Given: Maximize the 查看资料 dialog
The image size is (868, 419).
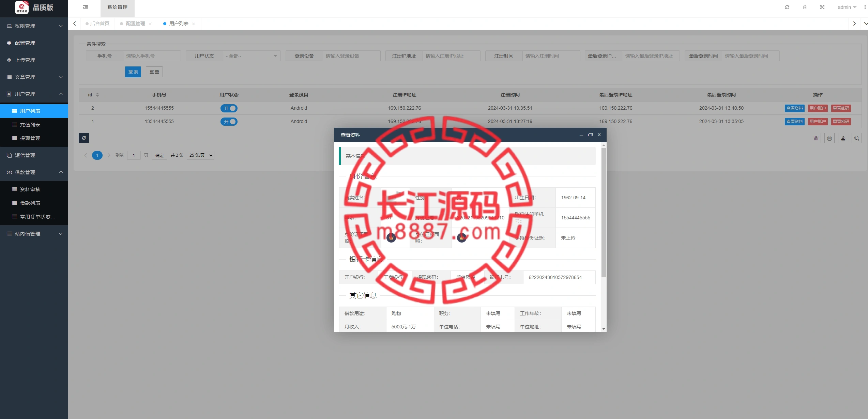Looking at the screenshot, I should click(x=590, y=135).
